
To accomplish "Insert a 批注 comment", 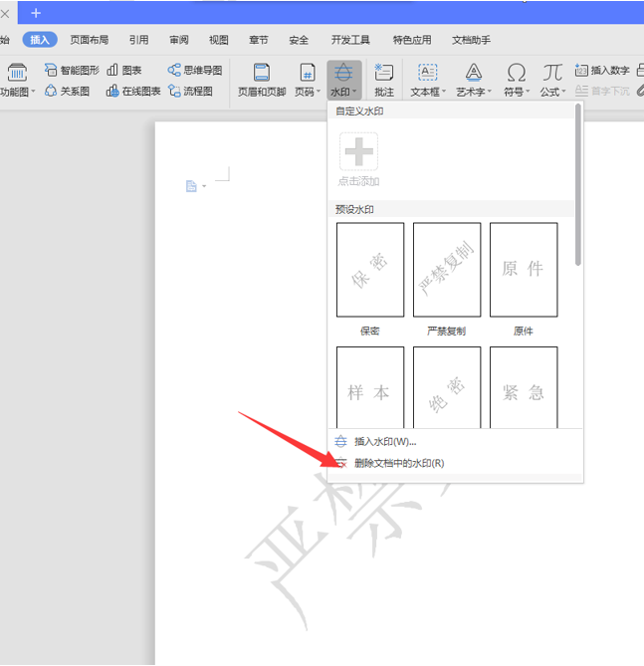I will tap(384, 80).
